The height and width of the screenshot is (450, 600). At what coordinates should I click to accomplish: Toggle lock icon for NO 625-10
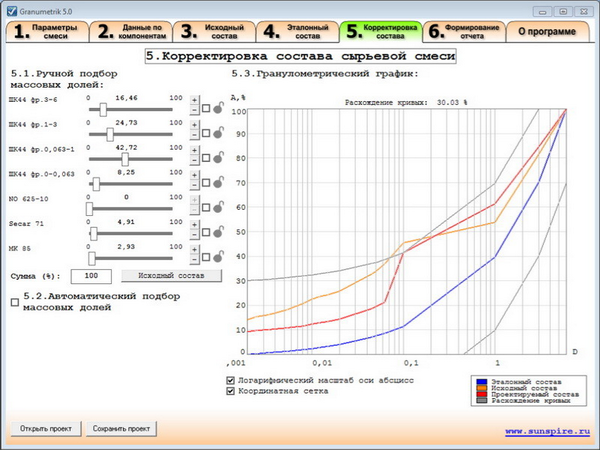coord(218,207)
